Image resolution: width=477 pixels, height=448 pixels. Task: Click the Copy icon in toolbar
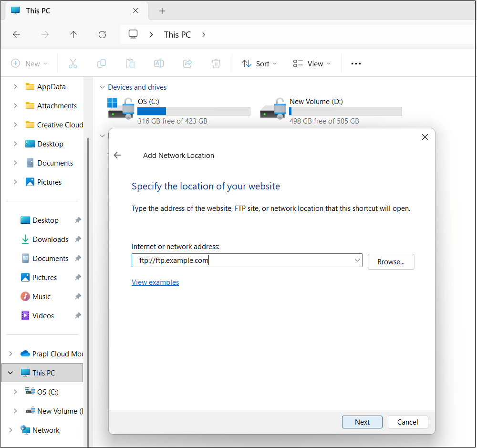click(101, 63)
